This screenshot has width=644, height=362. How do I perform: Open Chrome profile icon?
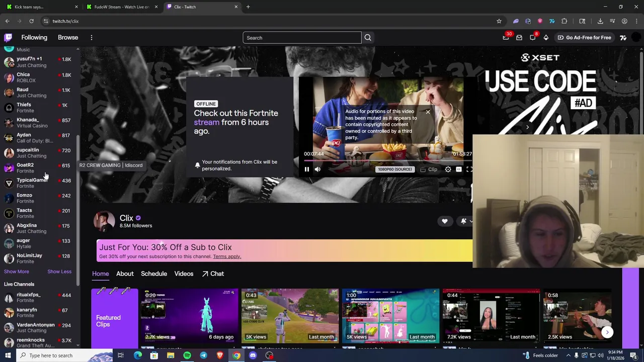coord(624,21)
